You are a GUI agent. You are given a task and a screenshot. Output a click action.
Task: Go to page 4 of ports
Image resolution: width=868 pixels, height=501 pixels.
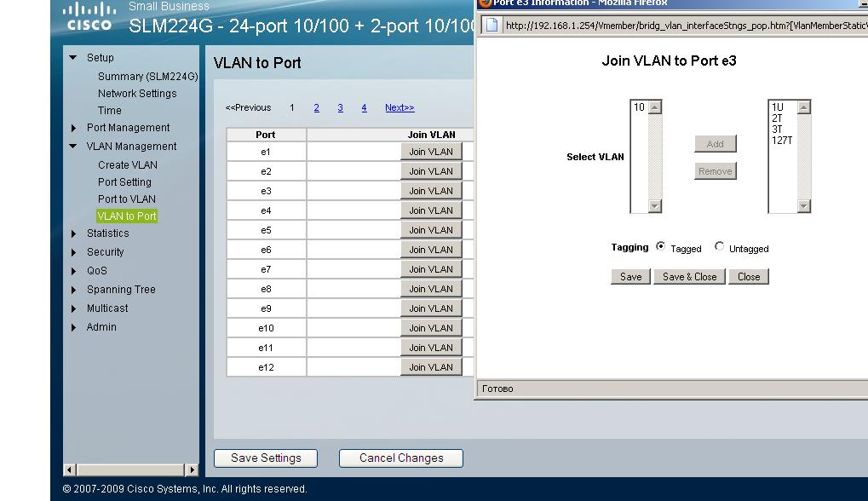365,107
